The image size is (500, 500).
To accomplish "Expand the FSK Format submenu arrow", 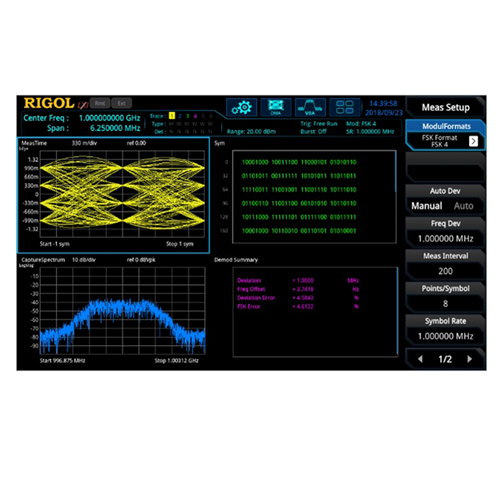I will 473,141.
